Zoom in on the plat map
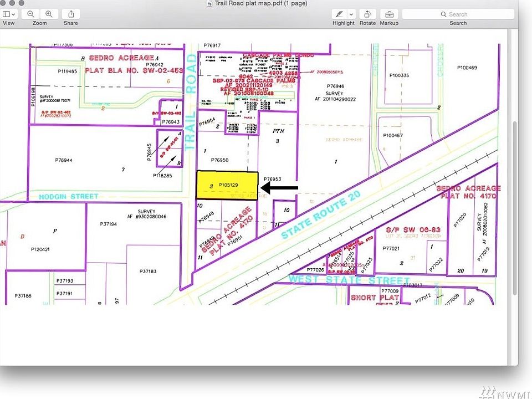The image size is (532, 399). tap(49, 14)
